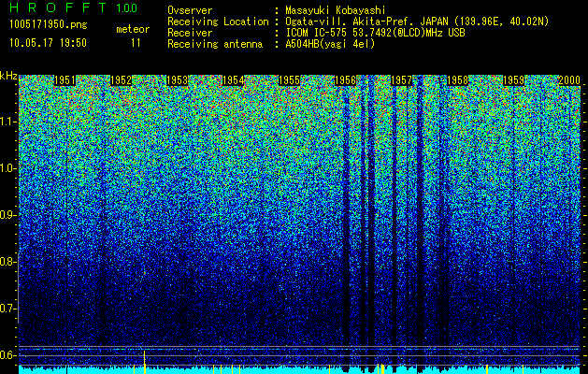Click the kHz frequency unit label
588x374 pixels.
tap(8, 76)
